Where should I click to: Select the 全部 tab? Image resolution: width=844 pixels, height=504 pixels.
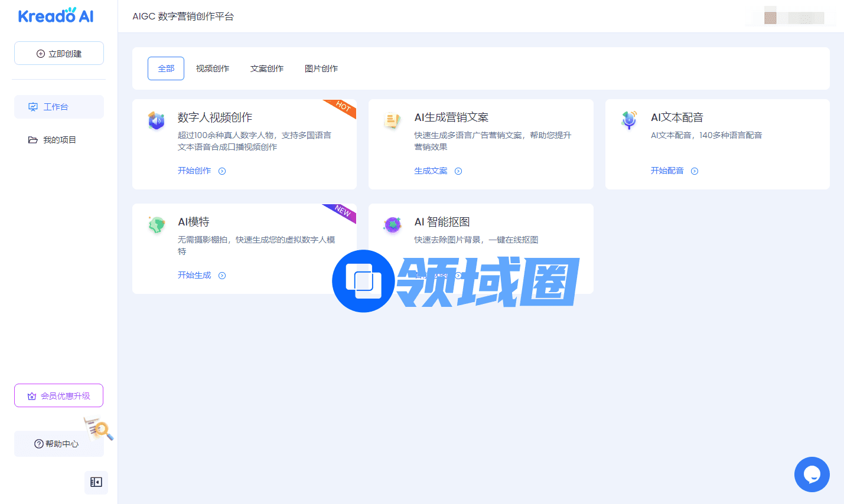point(166,68)
